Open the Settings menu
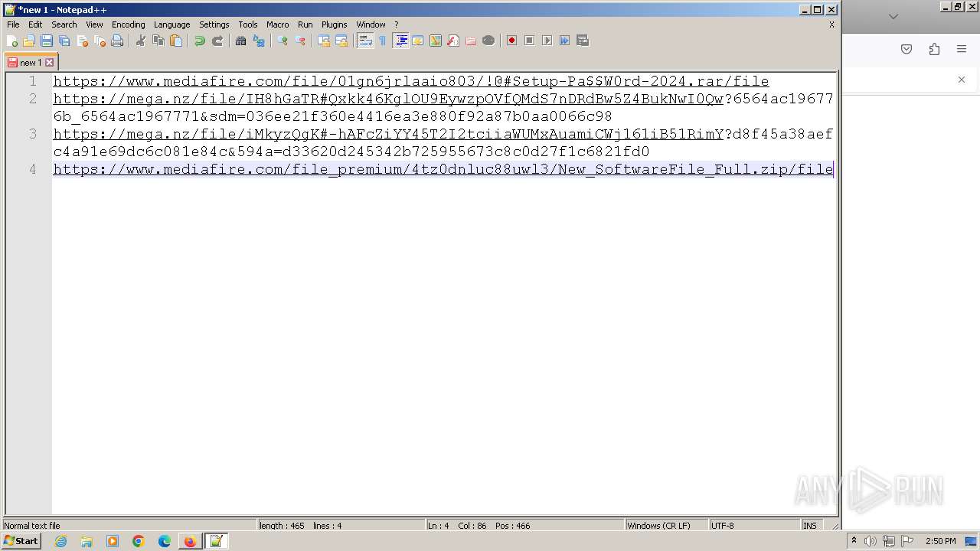The height and width of the screenshot is (551, 980). (x=214, y=24)
